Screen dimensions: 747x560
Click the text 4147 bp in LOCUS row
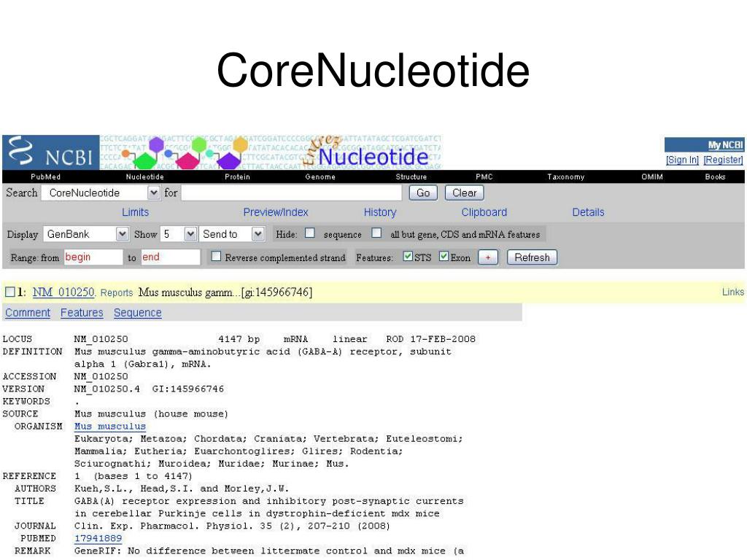239,339
